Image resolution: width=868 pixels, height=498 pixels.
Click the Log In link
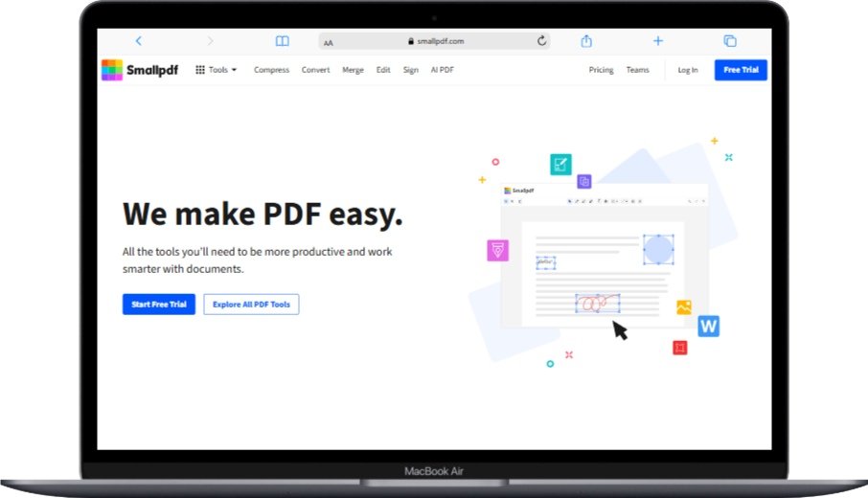[x=688, y=70]
